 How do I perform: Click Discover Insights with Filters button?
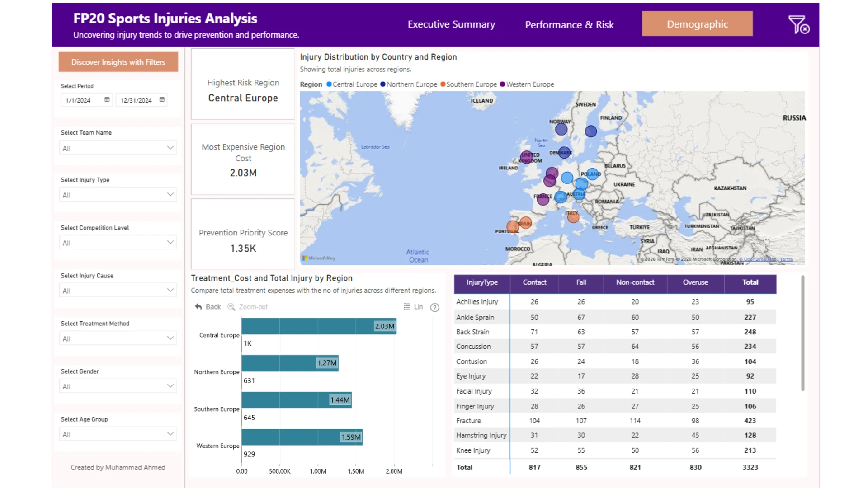(118, 62)
